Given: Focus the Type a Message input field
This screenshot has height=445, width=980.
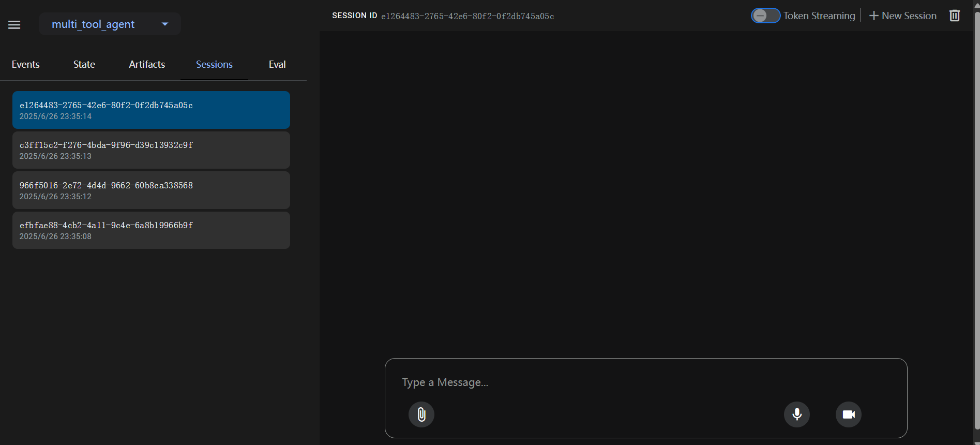Looking at the screenshot, I should 646,382.
